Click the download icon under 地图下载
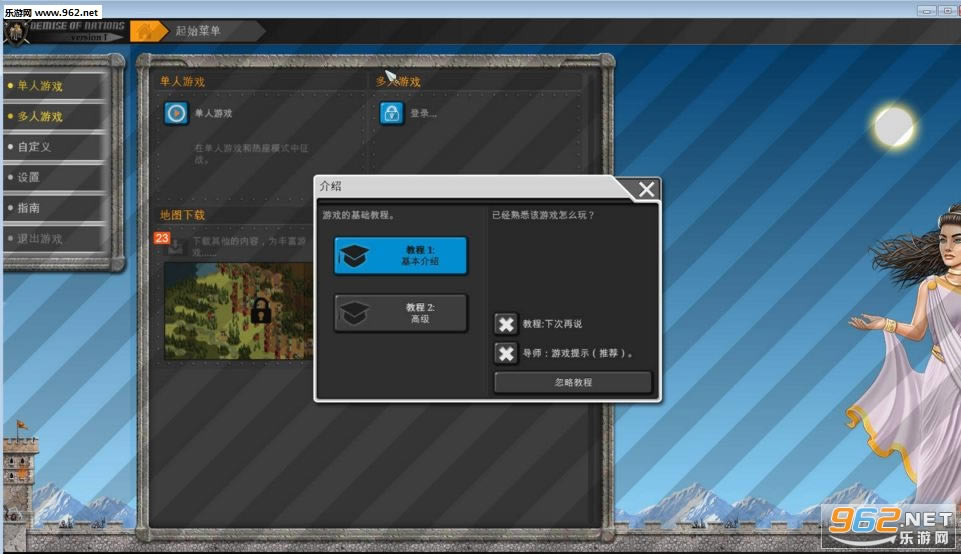The image size is (961, 554). (x=176, y=247)
